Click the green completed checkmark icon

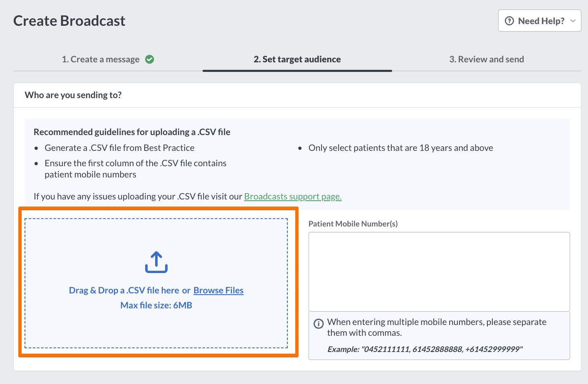point(150,59)
